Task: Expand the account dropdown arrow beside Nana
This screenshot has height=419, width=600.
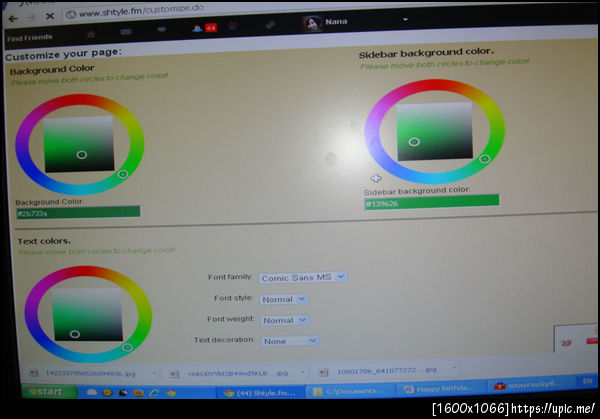Action: point(405,19)
